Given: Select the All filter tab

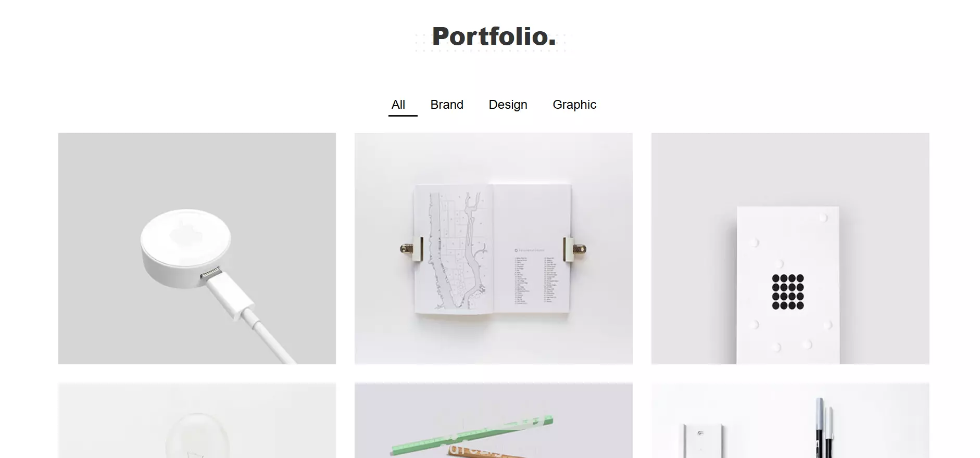Looking at the screenshot, I should click(398, 105).
